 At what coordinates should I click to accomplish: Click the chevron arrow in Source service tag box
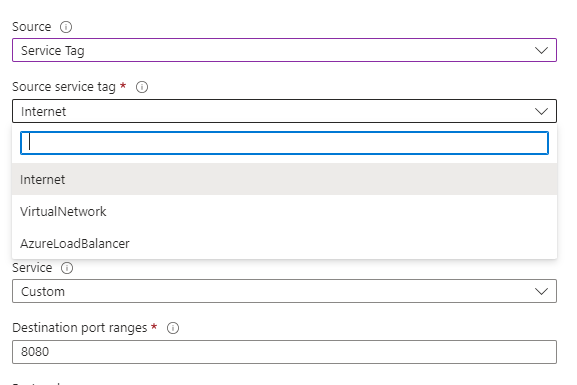coord(541,111)
